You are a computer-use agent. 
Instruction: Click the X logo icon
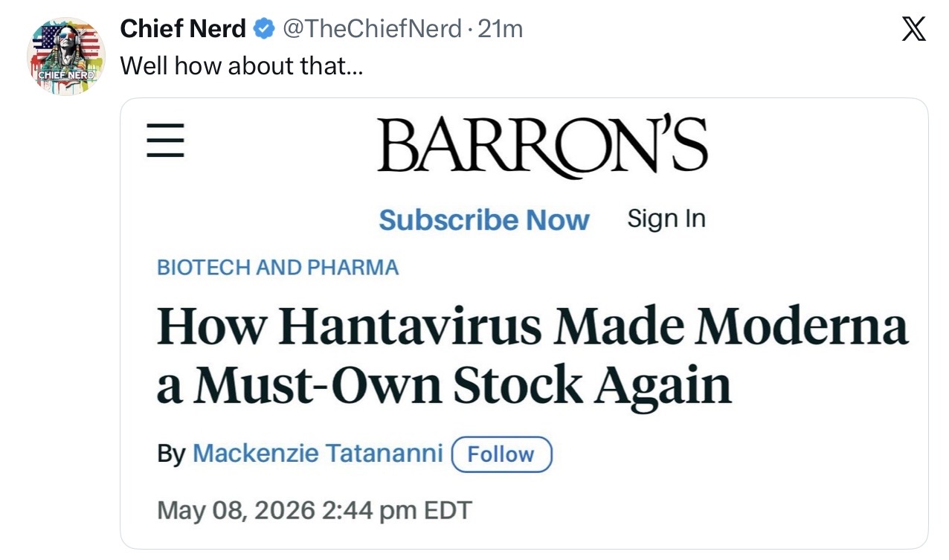(913, 29)
